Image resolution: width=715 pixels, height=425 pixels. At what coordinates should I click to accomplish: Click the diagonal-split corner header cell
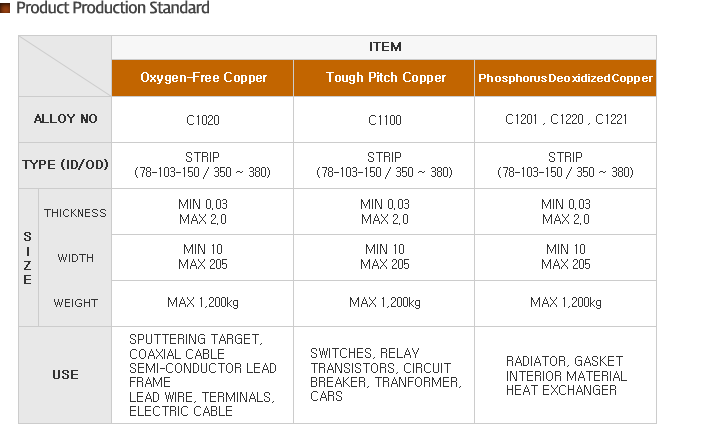pyautogui.click(x=65, y=66)
